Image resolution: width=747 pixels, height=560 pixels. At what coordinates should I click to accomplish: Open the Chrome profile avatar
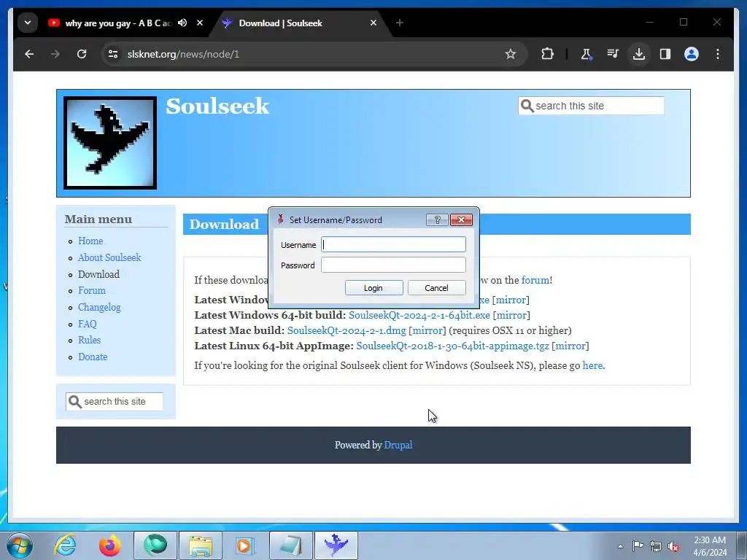coord(692,54)
